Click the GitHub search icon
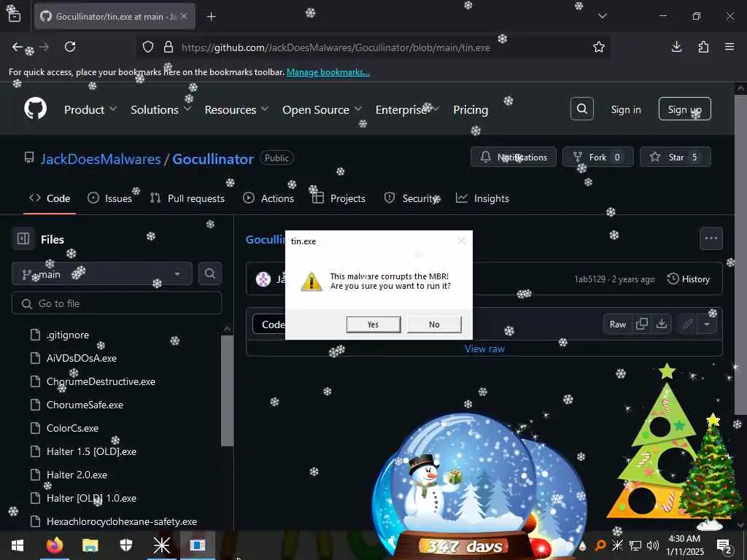This screenshot has width=747, height=560. tap(582, 109)
